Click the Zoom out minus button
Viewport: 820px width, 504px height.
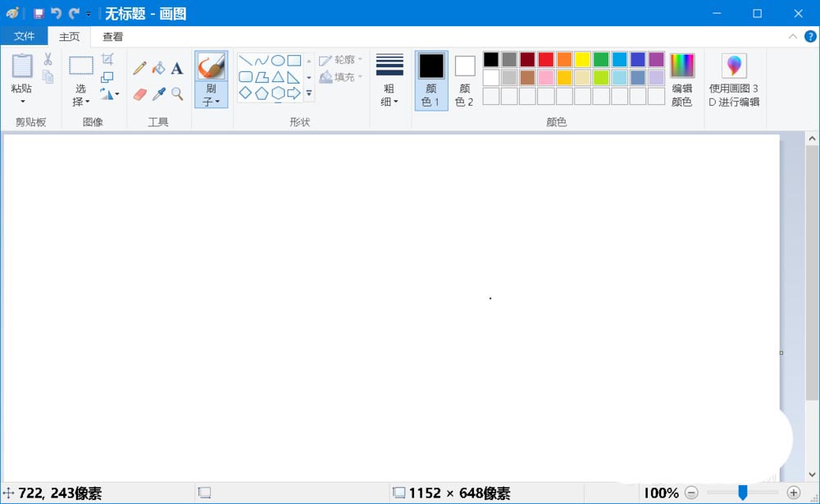pos(691,493)
